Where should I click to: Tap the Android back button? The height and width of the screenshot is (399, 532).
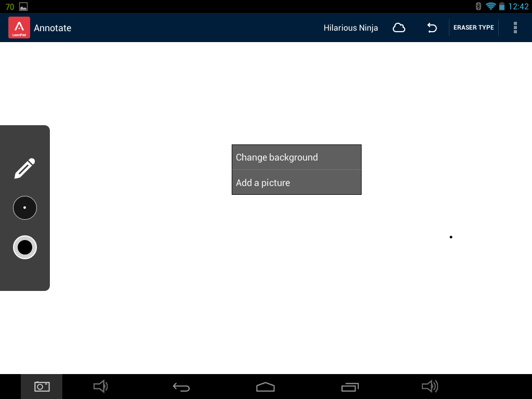point(181,387)
